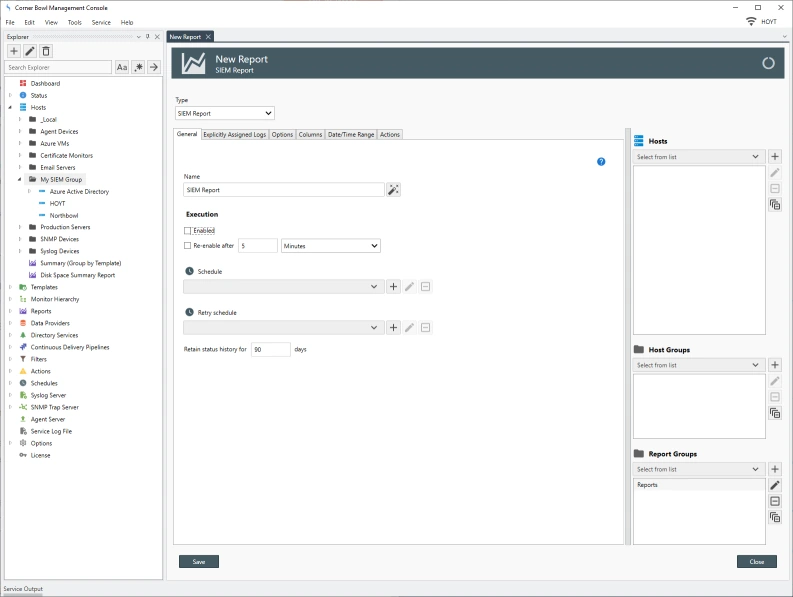Switch to the Date/Time Range tab

point(351,135)
